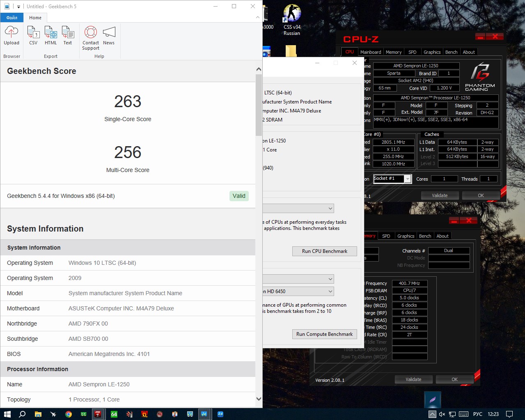Open the News icon in ribbon
Viewport: 525px width, 420px height.
tap(109, 36)
